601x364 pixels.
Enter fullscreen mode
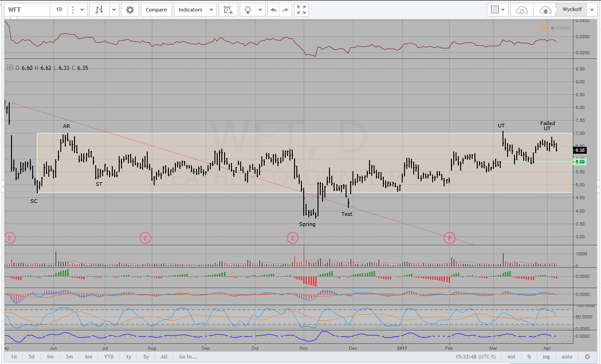coord(301,10)
